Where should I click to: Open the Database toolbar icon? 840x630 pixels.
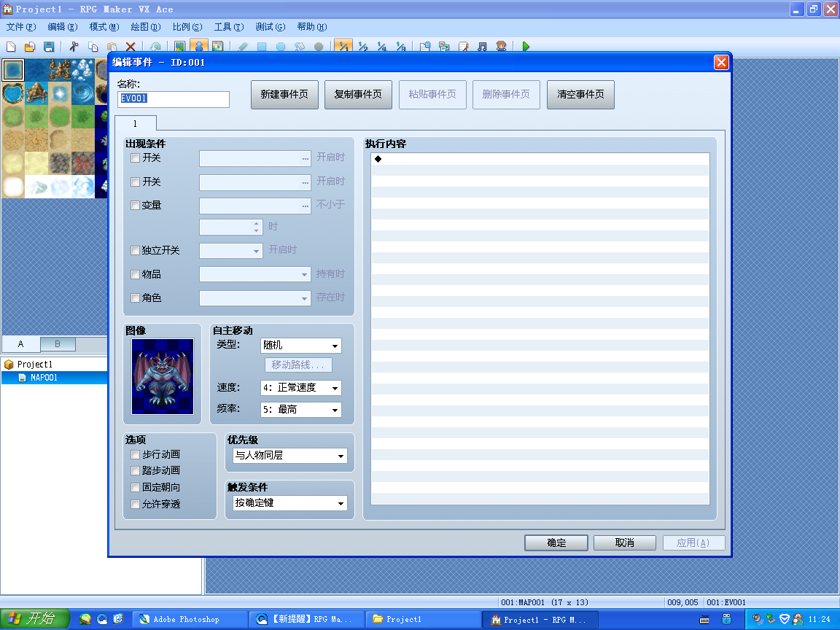425,47
